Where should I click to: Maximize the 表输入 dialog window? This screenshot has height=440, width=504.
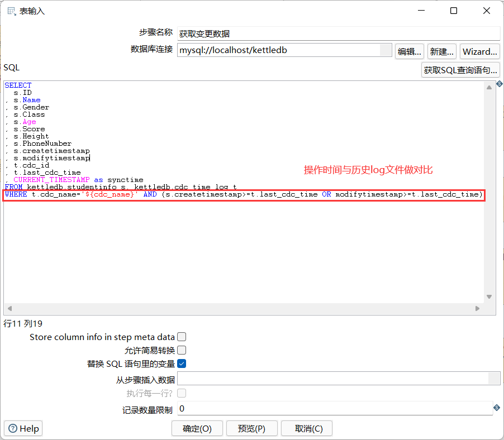coord(454,11)
